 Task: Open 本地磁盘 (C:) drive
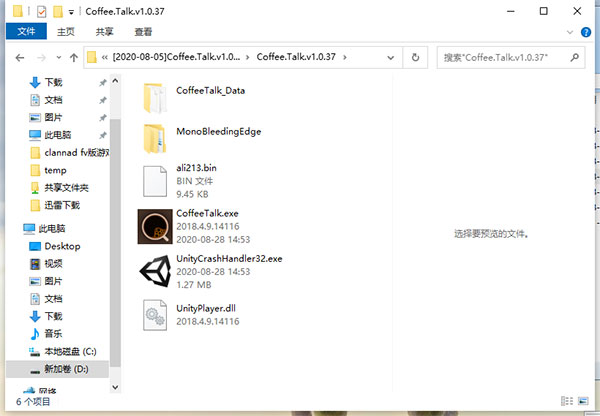coord(70,351)
